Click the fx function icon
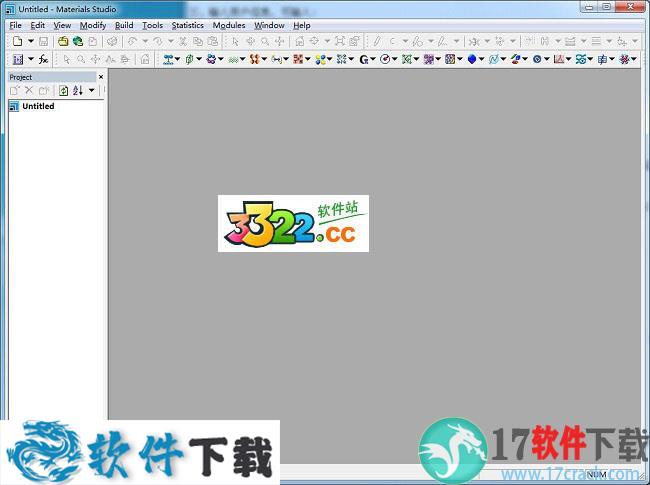This screenshot has width=650, height=485. (x=43, y=59)
